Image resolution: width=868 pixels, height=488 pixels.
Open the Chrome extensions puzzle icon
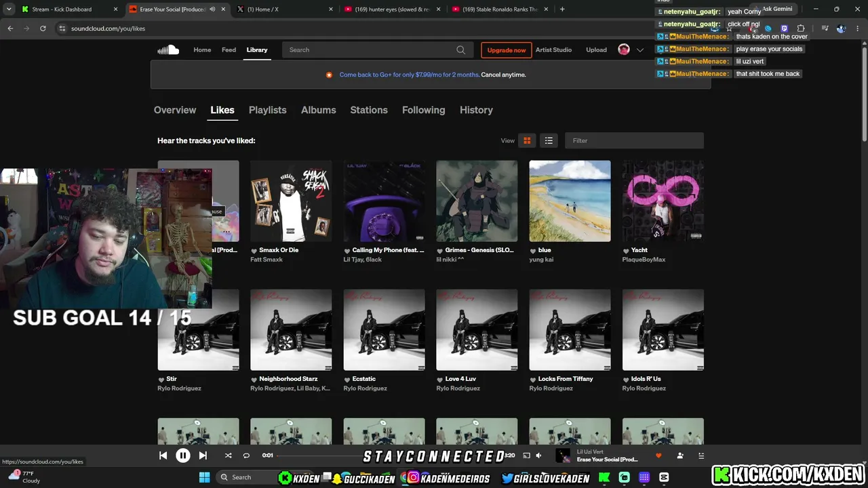click(801, 28)
